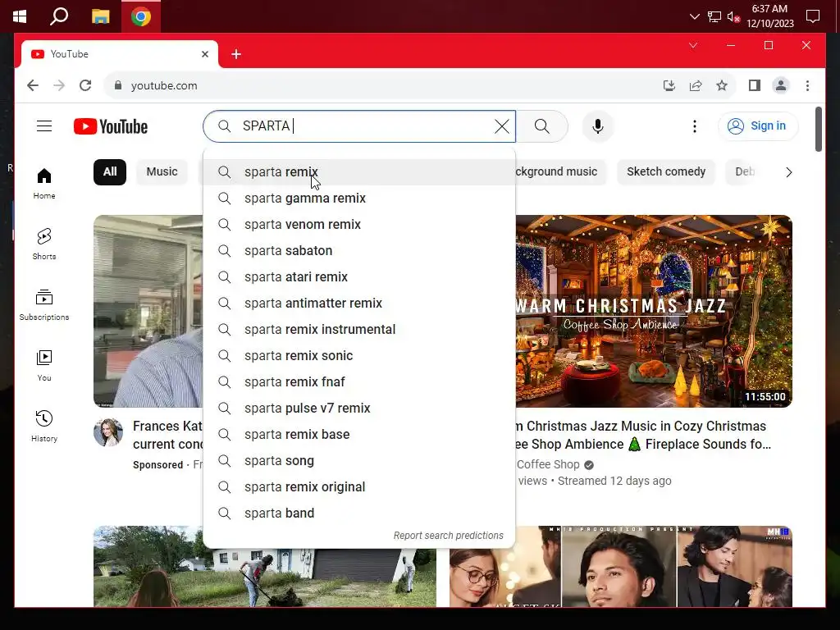Screen dimensions: 840x630
Task: Reload the page
Action: pyautogui.click(x=85, y=85)
